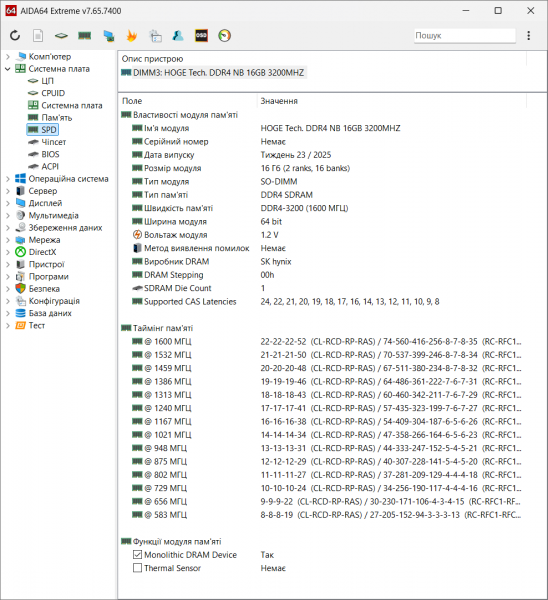Click the user account toolbar icon

pyautogui.click(x=178, y=36)
